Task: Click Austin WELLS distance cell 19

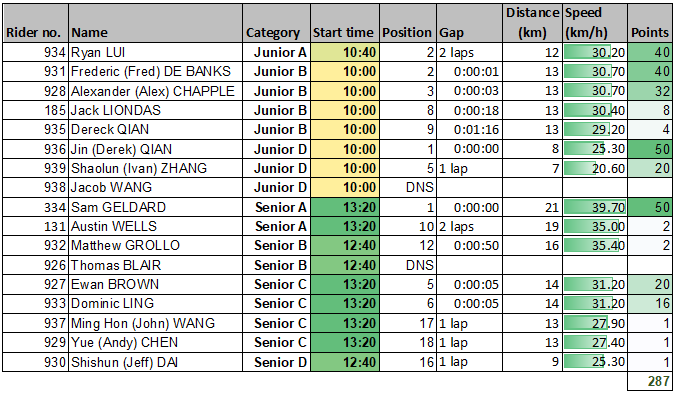Action: [532, 226]
